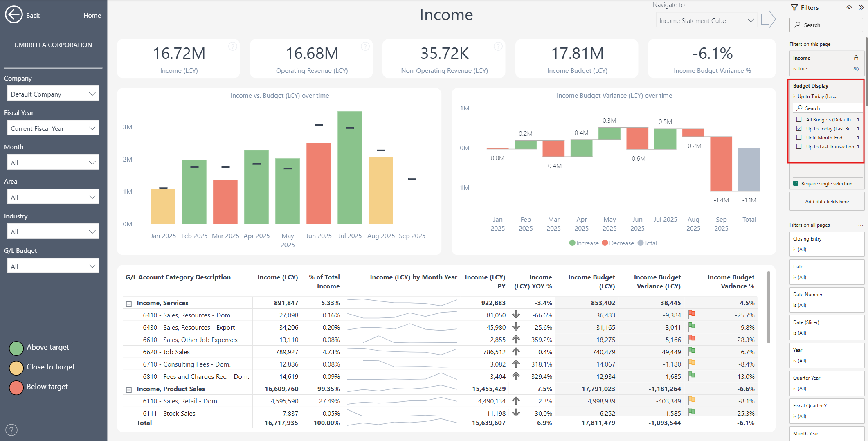
Task: Click the Closing Entry filter card
Action: coord(826,244)
